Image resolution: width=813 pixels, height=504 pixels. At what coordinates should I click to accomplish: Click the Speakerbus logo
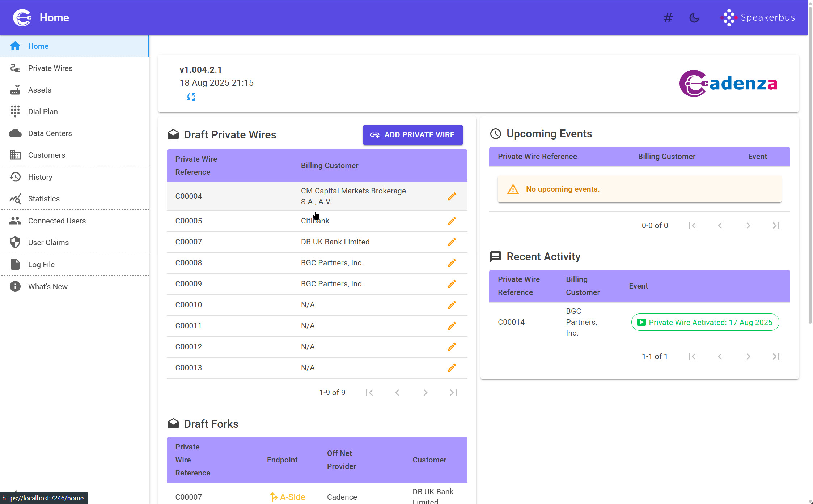pyautogui.click(x=758, y=17)
